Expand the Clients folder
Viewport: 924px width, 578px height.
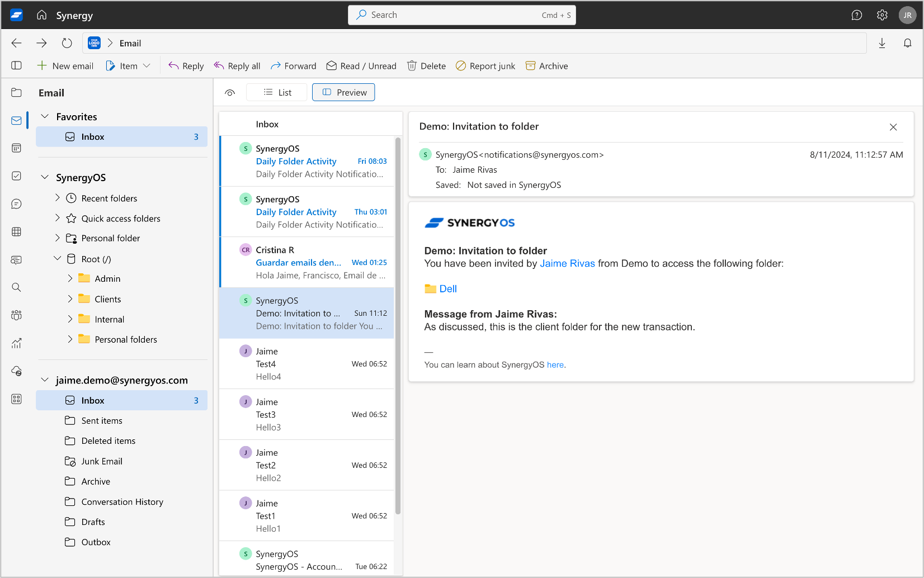click(70, 299)
